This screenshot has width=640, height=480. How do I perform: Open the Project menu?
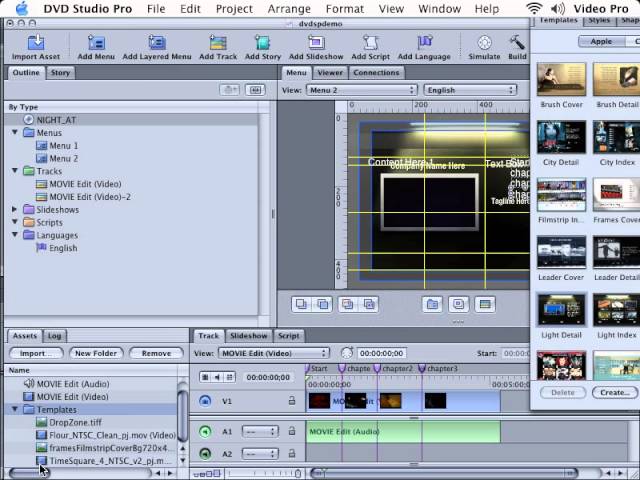[234, 9]
